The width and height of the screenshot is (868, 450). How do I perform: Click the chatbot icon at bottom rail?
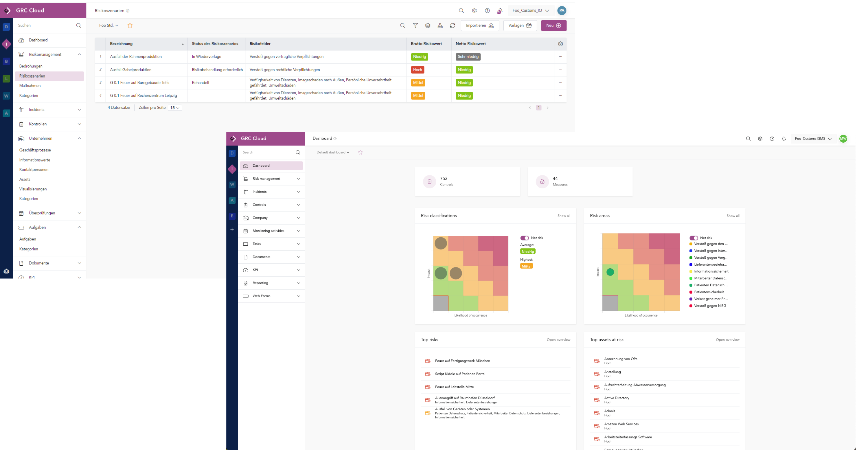[x=6, y=271]
